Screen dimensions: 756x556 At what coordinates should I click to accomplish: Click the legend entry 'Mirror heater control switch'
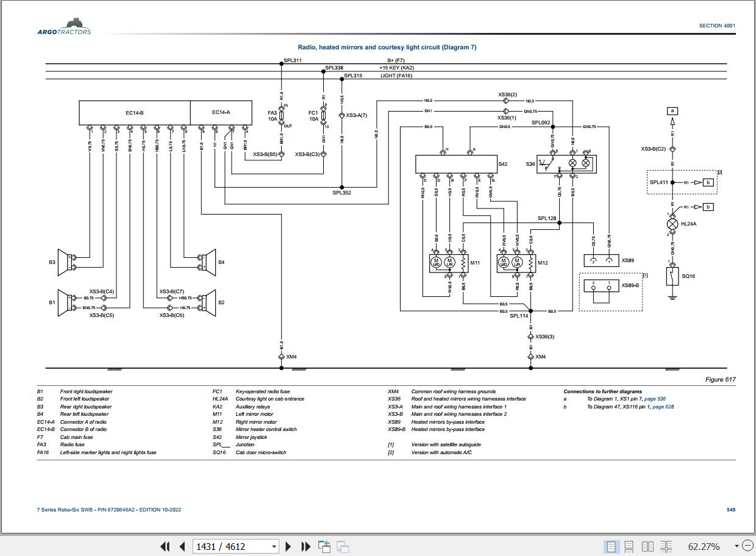pyautogui.click(x=266, y=429)
